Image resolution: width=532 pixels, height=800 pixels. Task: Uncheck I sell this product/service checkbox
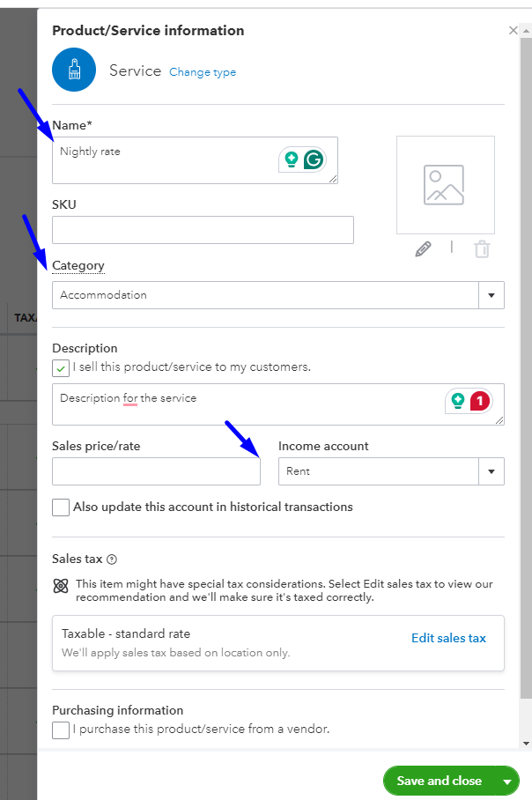pyautogui.click(x=61, y=367)
